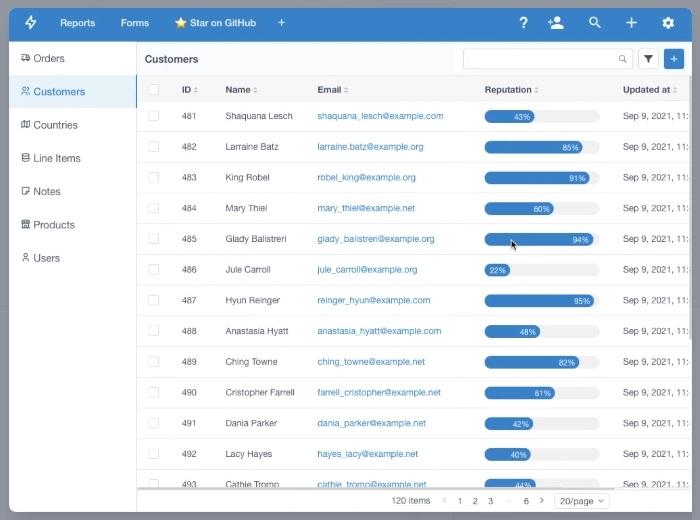Image resolution: width=700 pixels, height=520 pixels.
Task: Open email link shaquana_lesch@example.com
Action: [x=380, y=116]
